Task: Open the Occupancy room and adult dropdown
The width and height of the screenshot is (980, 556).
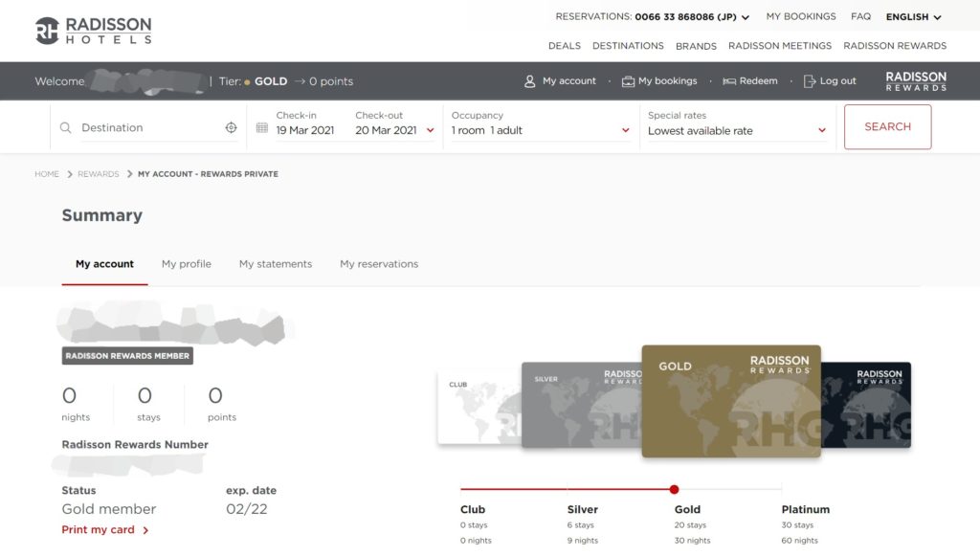Action: 541,130
